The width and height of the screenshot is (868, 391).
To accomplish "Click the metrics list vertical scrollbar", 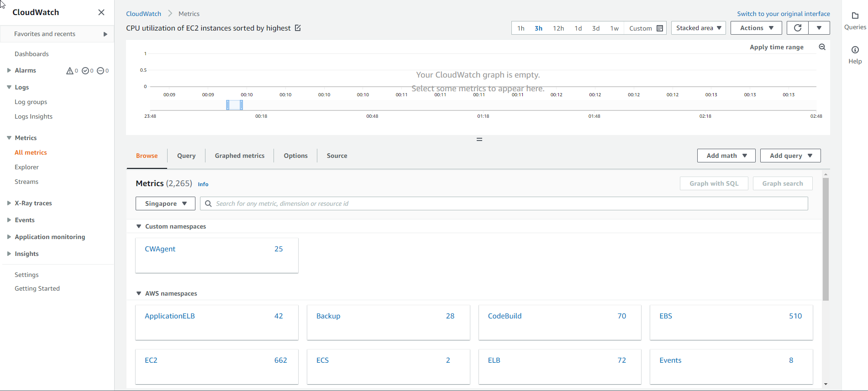I will pos(826,239).
